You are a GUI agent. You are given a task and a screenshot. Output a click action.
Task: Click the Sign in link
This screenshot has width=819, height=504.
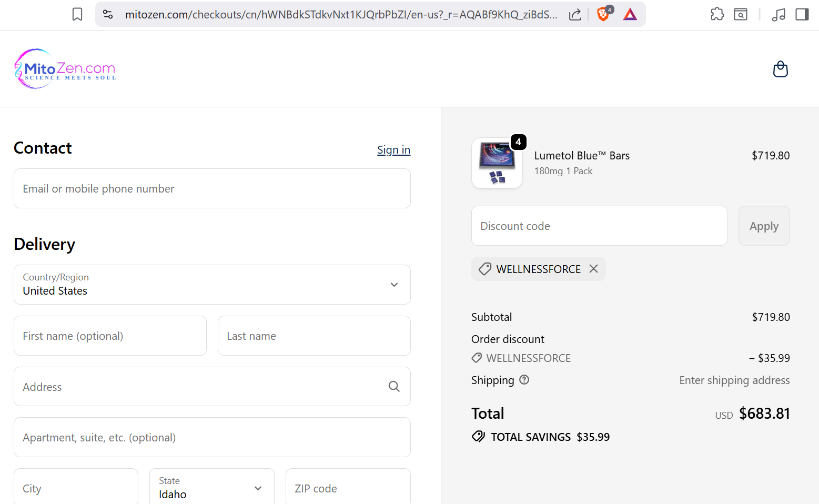click(x=393, y=150)
